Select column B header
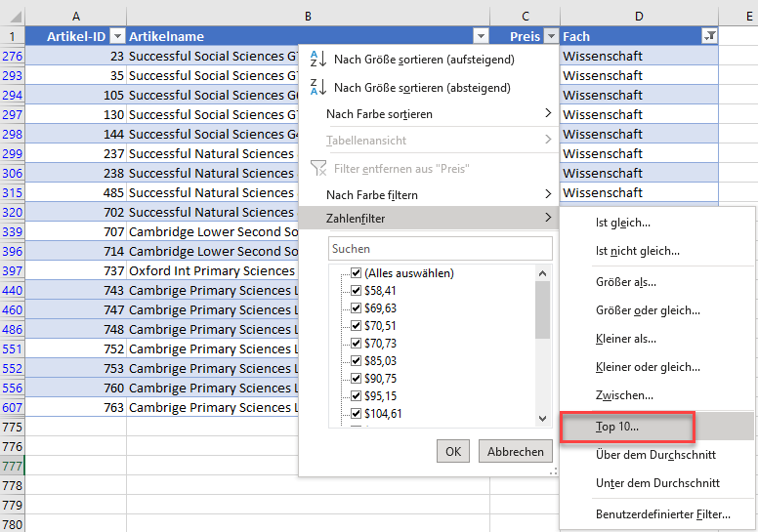The height and width of the screenshot is (532, 758). [308, 17]
